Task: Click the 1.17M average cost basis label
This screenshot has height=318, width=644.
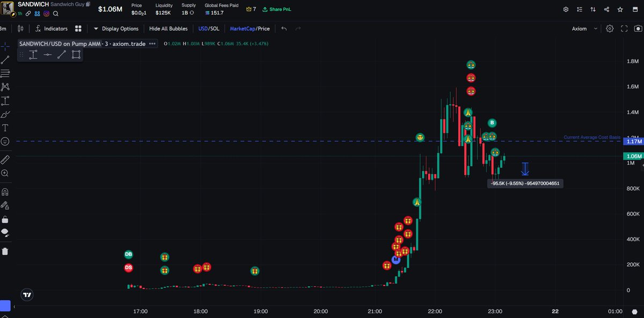Action: pyautogui.click(x=633, y=141)
